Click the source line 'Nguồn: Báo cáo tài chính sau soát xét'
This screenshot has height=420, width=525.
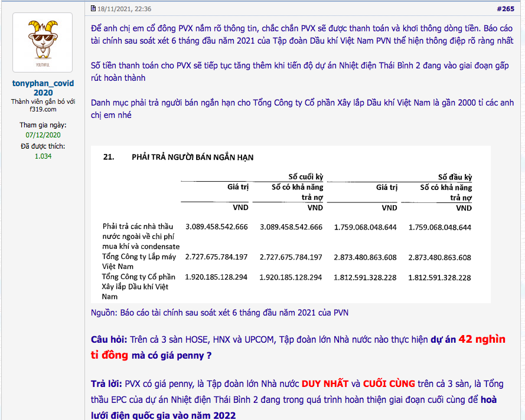pyautogui.click(x=220, y=313)
